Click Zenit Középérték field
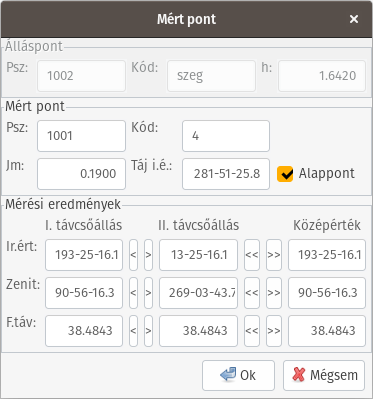The width and height of the screenshot is (373, 399). pyautogui.click(x=327, y=293)
